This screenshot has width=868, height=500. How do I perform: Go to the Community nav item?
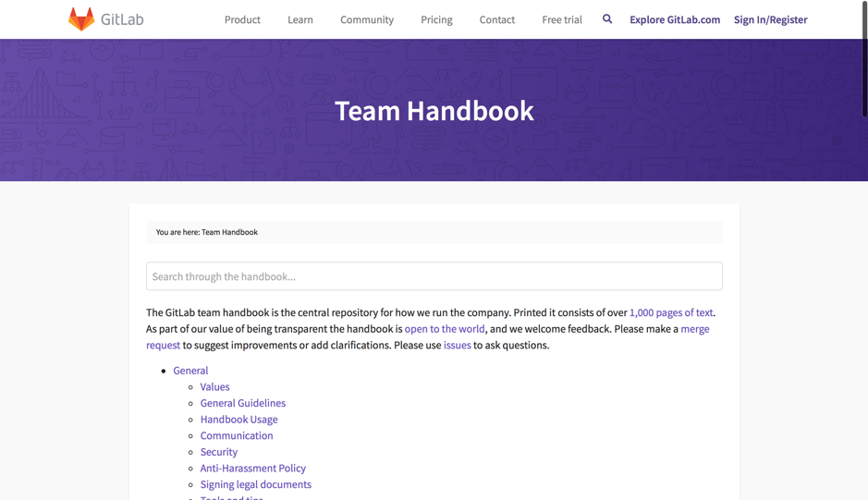click(367, 19)
